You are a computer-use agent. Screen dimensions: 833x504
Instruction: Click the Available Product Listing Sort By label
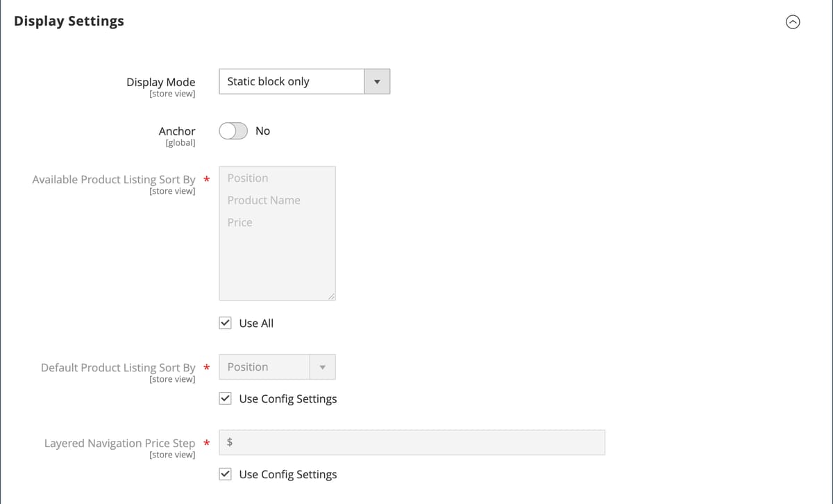(115, 179)
